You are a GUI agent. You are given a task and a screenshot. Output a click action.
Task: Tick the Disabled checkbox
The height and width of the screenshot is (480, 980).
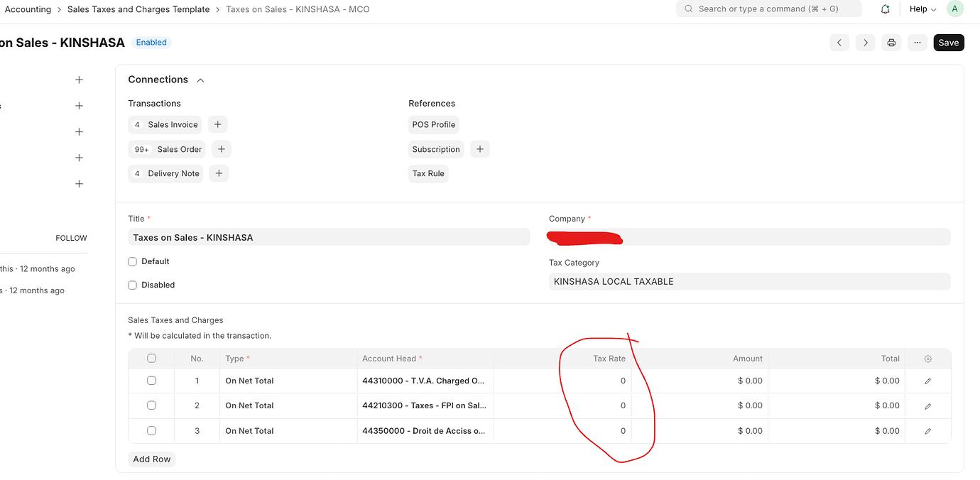pos(133,285)
